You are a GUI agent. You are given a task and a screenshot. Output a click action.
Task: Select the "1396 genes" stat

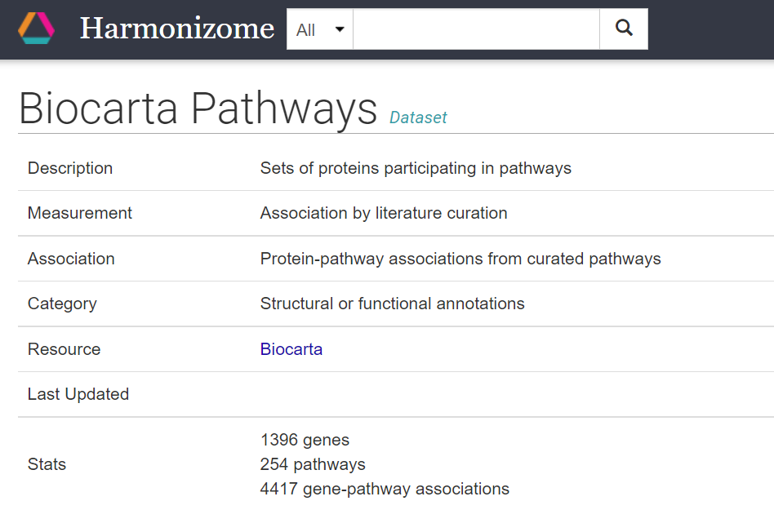(305, 440)
